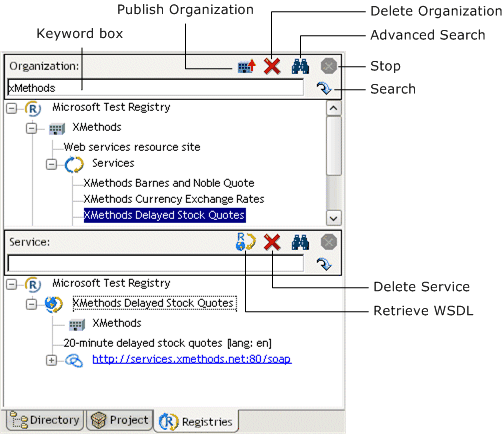Click the Search arrow in Organization pane
This screenshot has height=434, width=503.
[x=324, y=88]
